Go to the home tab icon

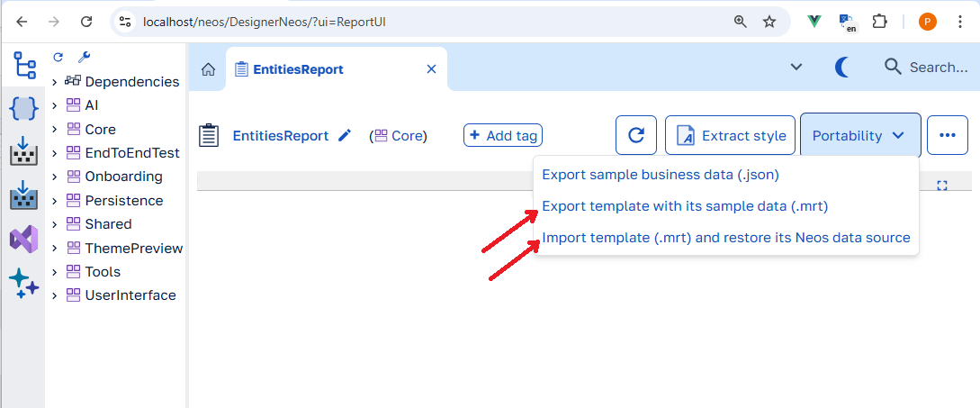point(208,69)
